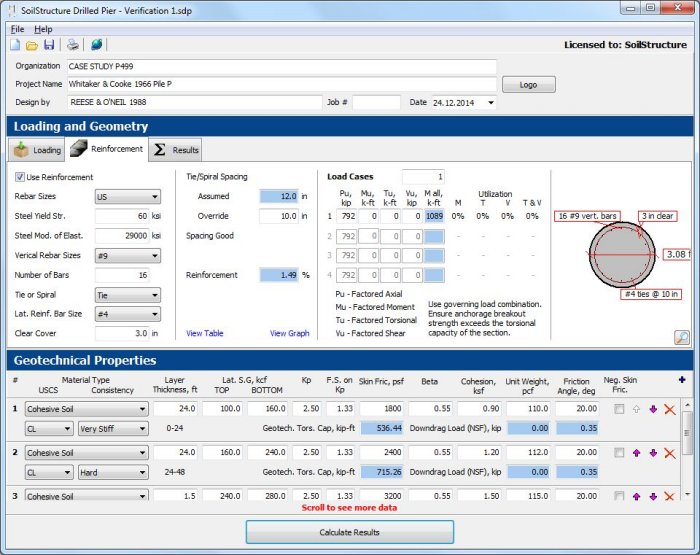Check Neg. Skin Fric. for layer 2
Viewport: 700px width, 555px height.
(620, 453)
